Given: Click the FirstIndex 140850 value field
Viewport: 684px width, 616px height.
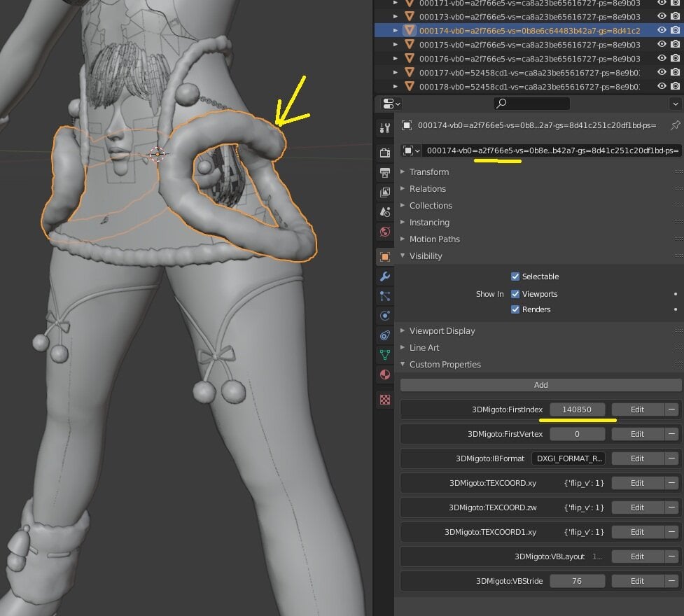Looking at the screenshot, I should tap(577, 409).
